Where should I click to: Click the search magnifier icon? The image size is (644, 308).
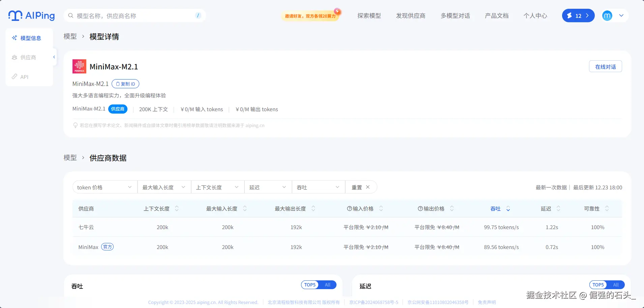pos(71,16)
